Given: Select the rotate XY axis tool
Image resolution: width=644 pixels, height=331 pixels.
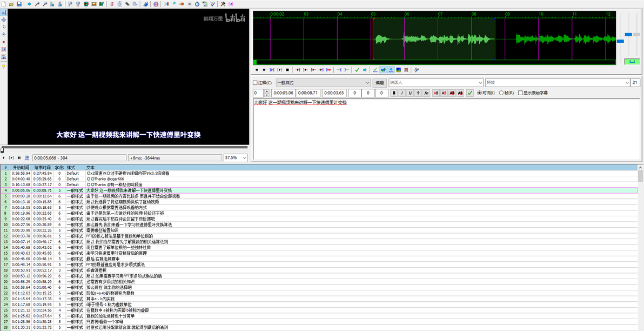Looking at the screenshot, I should pyautogui.click(x=4, y=34).
